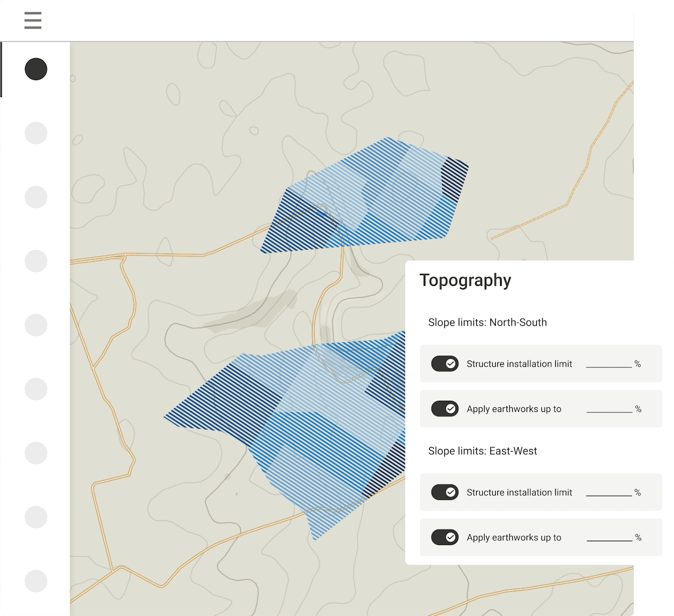674x616 pixels.
Task: Disable East-West Apply earthworks toggle
Action: (444, 538)
